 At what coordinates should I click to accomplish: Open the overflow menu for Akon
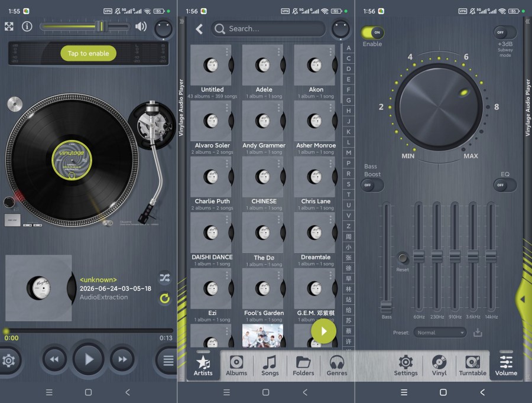pos(330,51)
